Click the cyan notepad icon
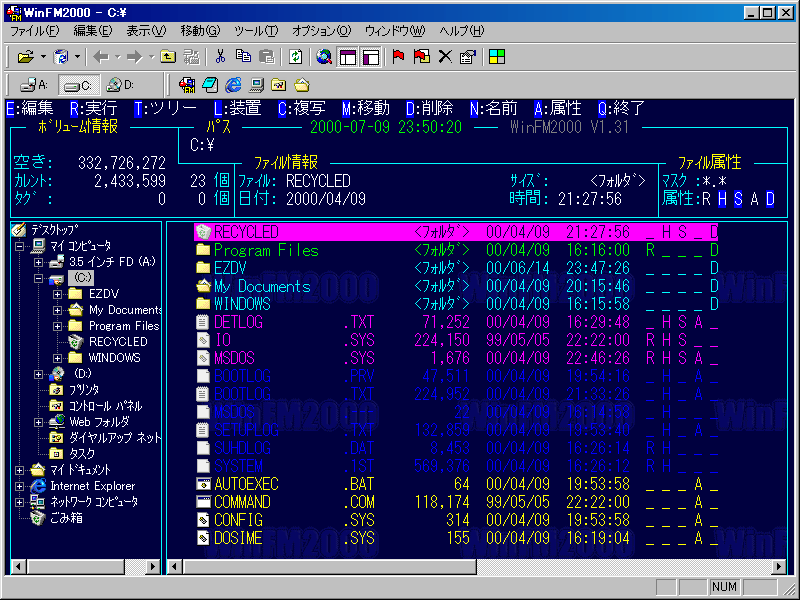This screenshot has height=600, width=800. click(210, 85)
